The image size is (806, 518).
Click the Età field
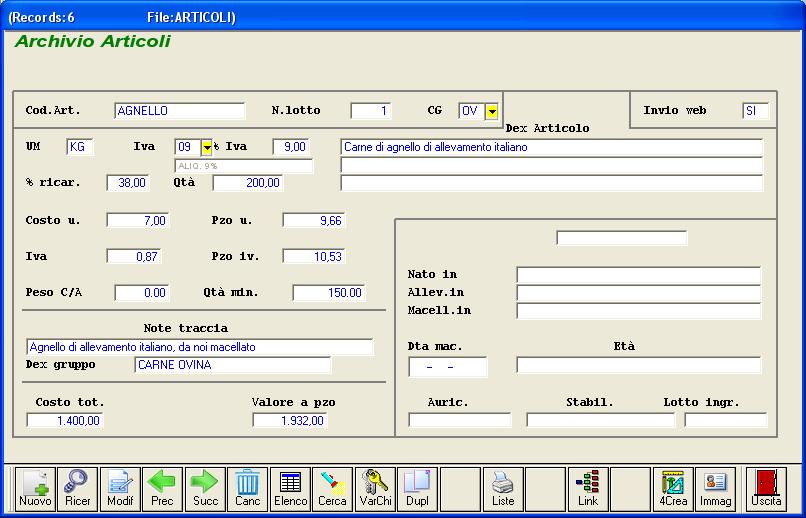(x=638, y=365)
